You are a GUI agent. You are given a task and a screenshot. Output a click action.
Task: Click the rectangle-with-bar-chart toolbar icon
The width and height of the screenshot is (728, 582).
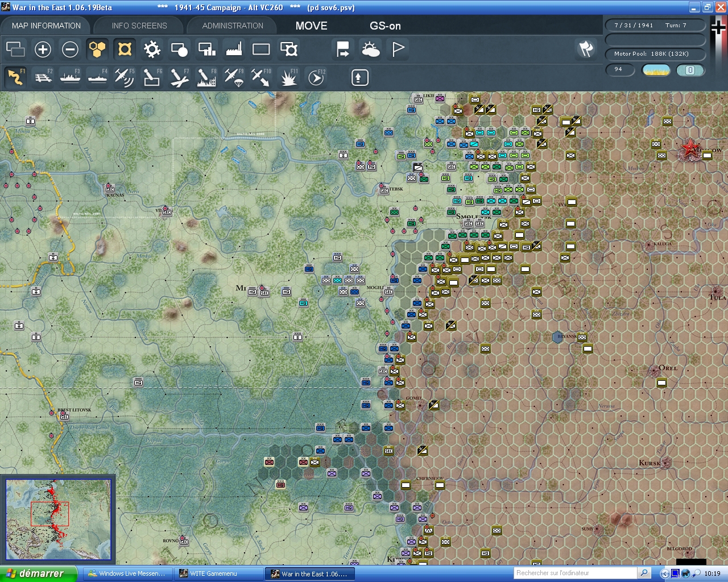tap(206, 49)
